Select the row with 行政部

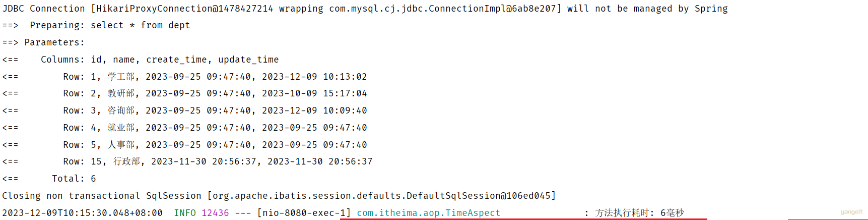(187, 161)
